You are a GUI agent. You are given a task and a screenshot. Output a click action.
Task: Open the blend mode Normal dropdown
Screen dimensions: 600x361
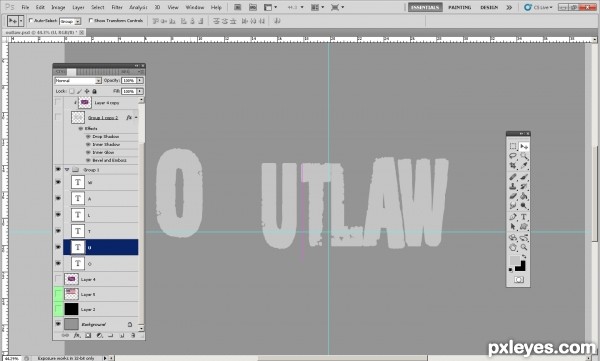pos(78,80)
